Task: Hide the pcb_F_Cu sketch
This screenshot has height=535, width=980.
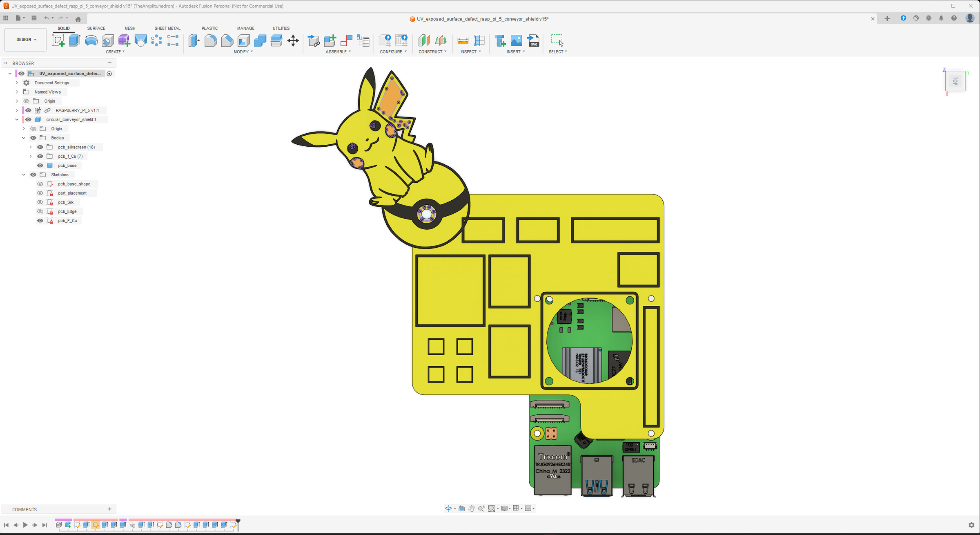Action: (x=40, y=221)
